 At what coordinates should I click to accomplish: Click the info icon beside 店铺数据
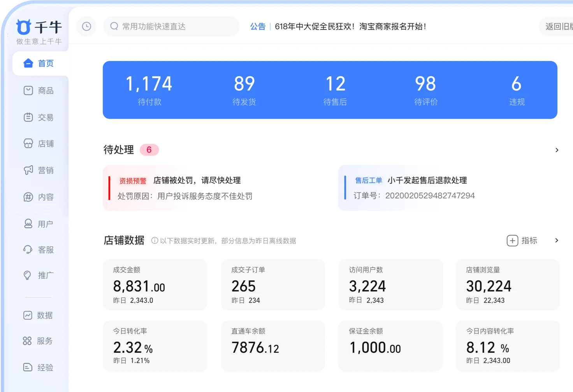pos(155,241)
